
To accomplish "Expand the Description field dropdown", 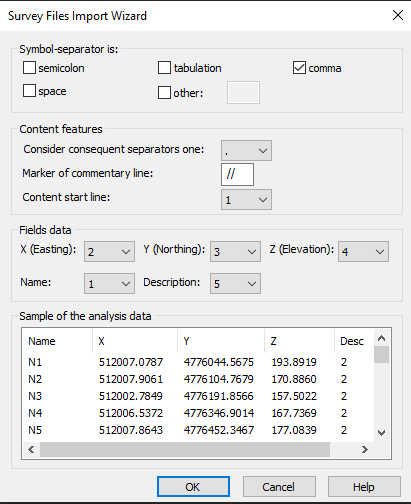I will click(x=235, y=284).
